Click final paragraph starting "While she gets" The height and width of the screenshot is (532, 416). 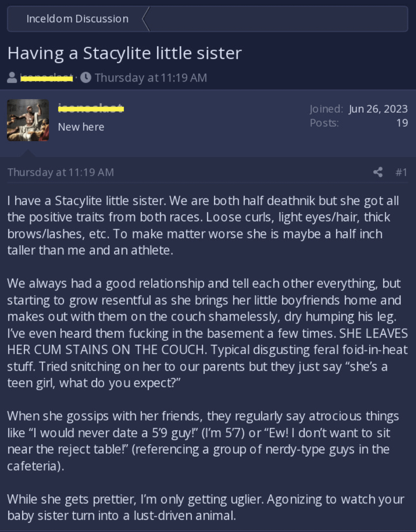click(205, 507)
